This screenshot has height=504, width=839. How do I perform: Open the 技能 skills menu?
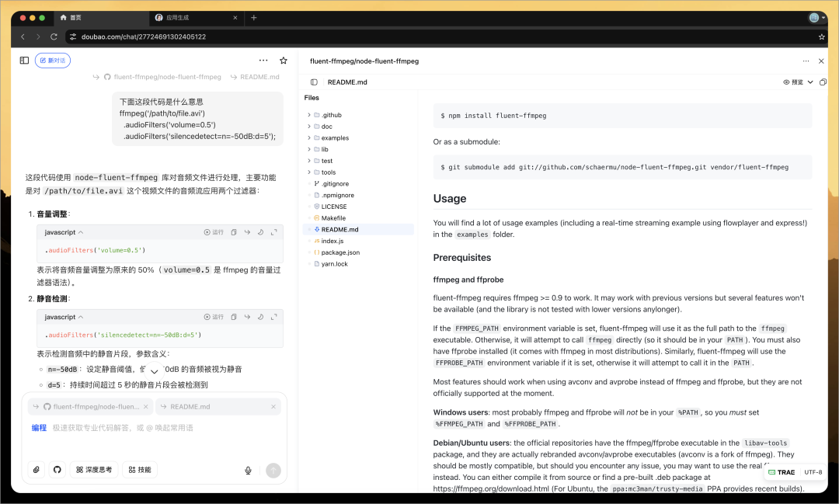click(x=140, y=470)
